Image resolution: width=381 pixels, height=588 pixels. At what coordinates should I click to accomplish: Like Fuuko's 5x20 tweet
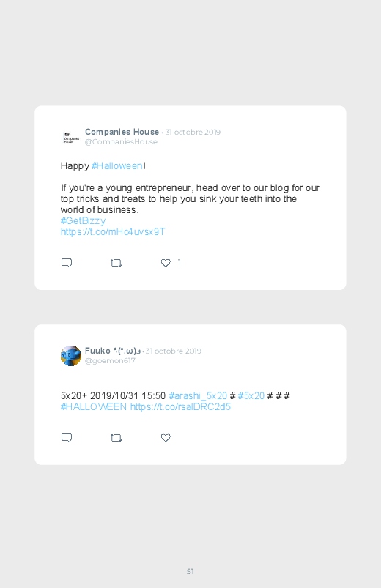pos(166,438)
